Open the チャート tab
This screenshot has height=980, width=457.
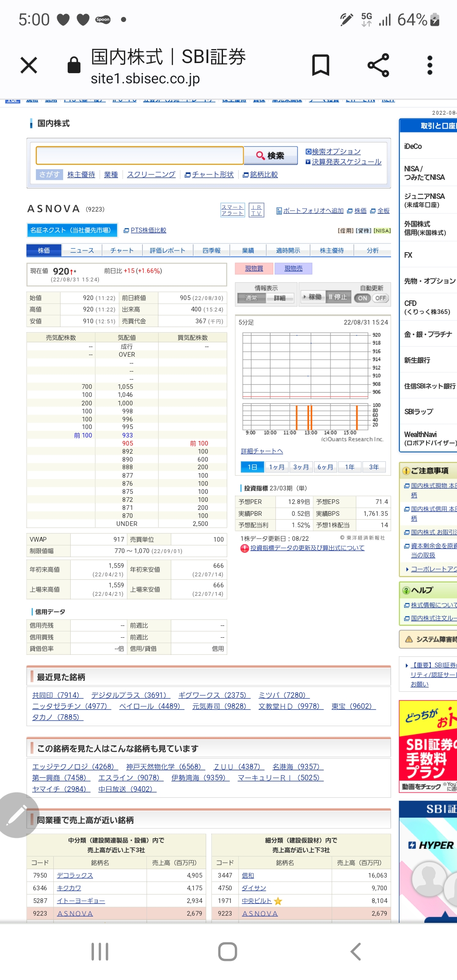tap(122, 251)
